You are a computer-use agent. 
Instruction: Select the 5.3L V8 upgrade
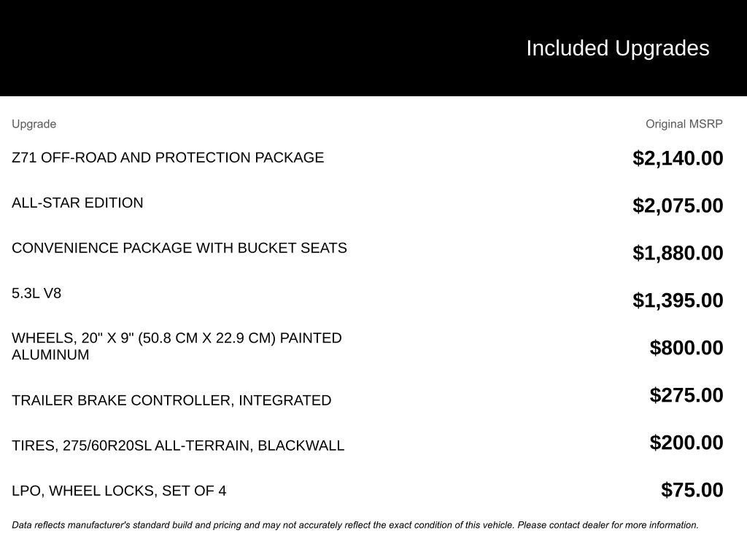pyautogui.click(x=36, y=293)
